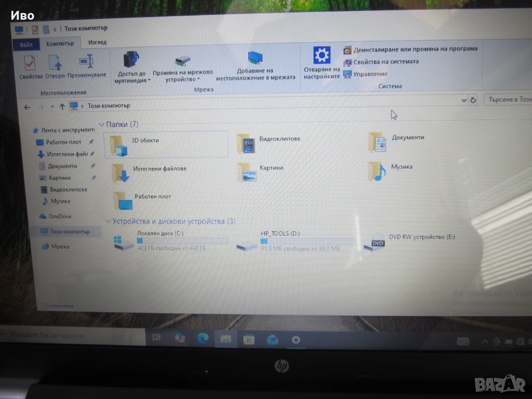532x399 pixels.
Task: Collapse the Папки (7) group
Action: (101, 125)
